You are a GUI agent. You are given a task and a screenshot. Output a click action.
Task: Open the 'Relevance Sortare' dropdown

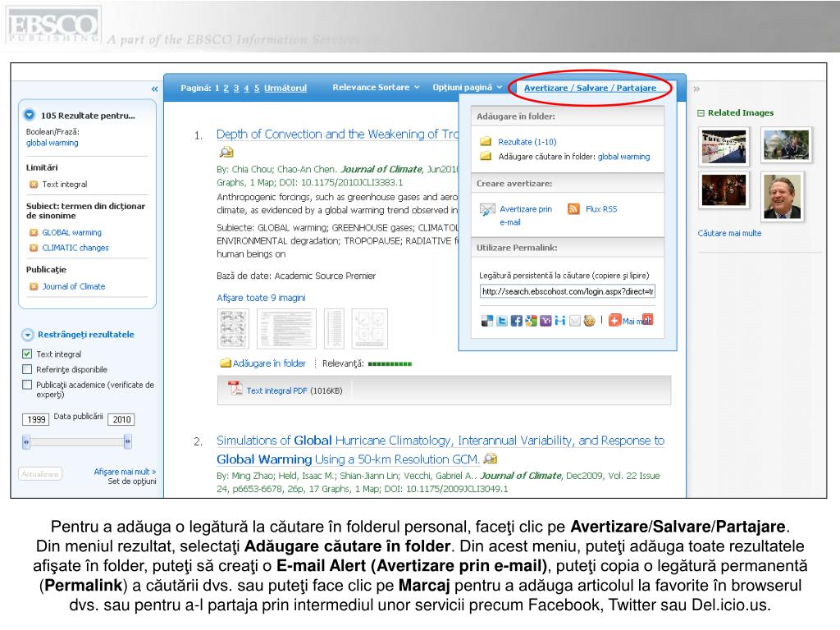(x=376, y=87)
